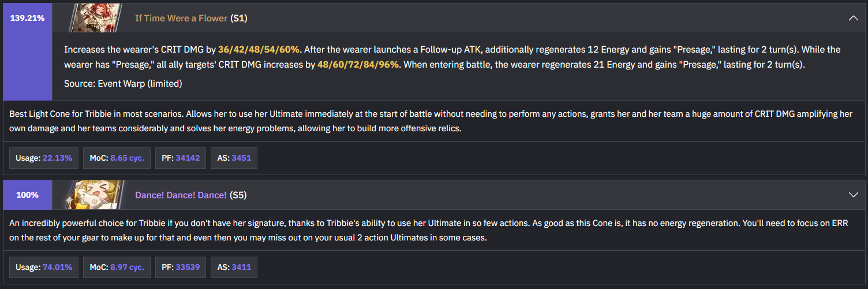Image resolution: width=868 pixels, height=289 pixels.
Task: Expand the Dance! Dance! Dance! entry
Action: coord(854,195)
